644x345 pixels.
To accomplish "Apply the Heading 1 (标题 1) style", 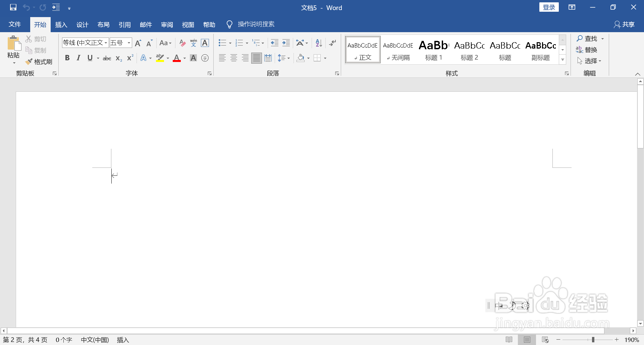I will coord(434,50).
